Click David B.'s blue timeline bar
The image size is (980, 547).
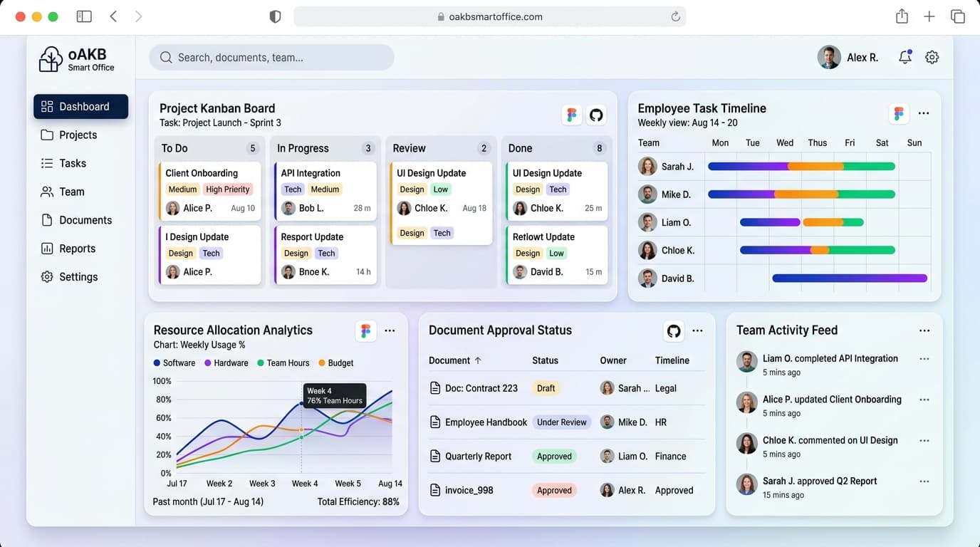coord(850,278)
